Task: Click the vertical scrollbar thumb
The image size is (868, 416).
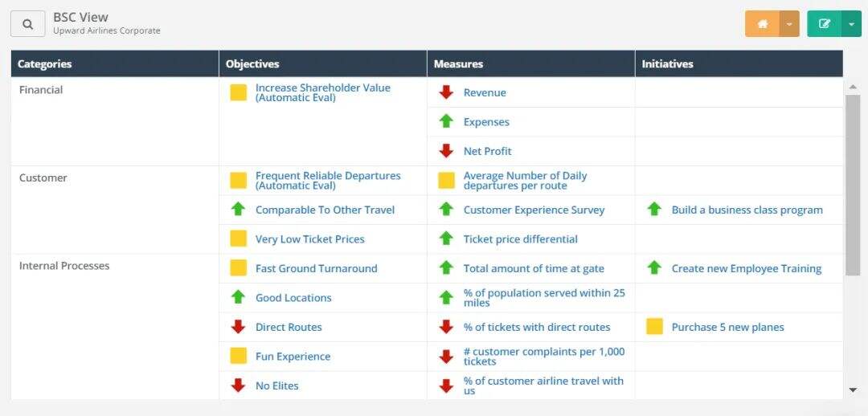Action: click(853, 186)
